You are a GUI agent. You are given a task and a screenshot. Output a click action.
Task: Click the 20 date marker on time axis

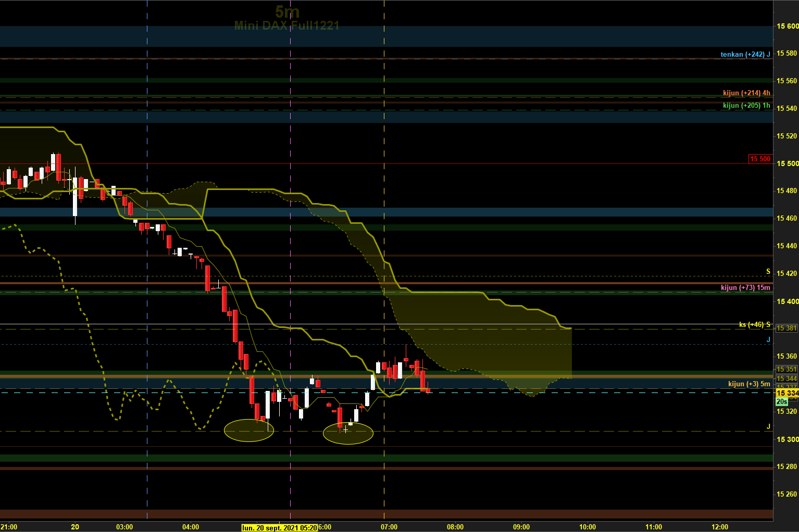(75, 527)
